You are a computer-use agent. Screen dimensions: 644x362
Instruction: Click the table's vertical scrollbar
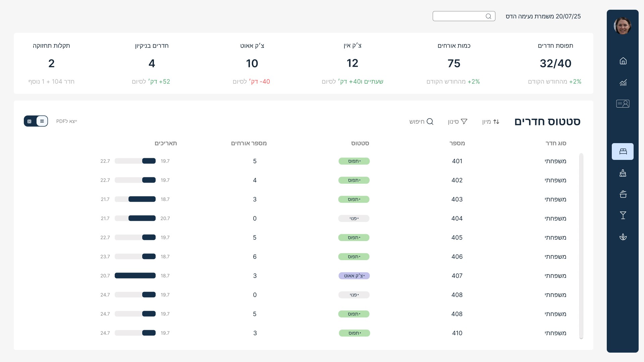click(x=581, y=246)
